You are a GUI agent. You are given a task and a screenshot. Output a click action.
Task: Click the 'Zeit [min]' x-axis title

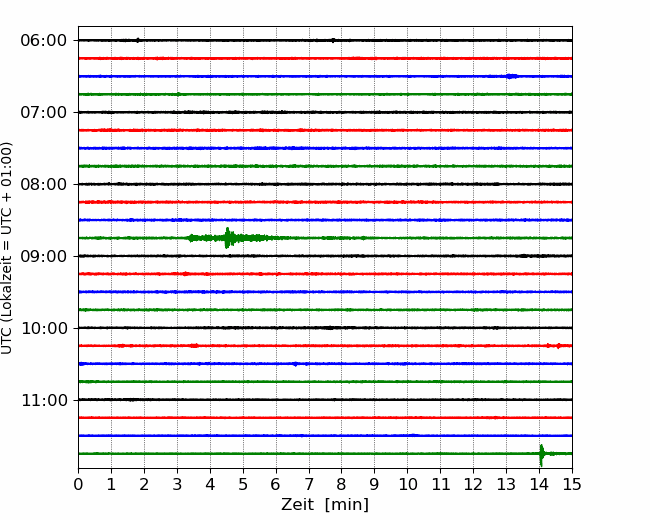[325, 505]
